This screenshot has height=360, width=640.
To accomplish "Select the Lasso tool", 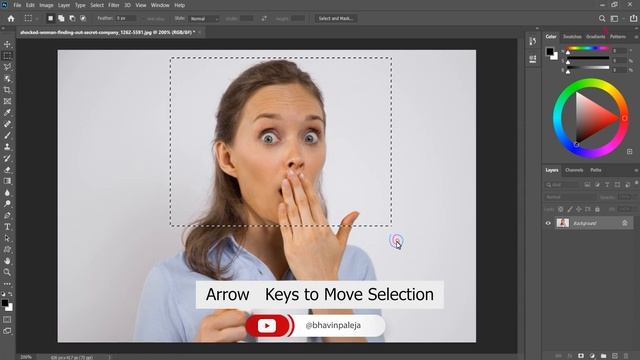I will (7, 67).
